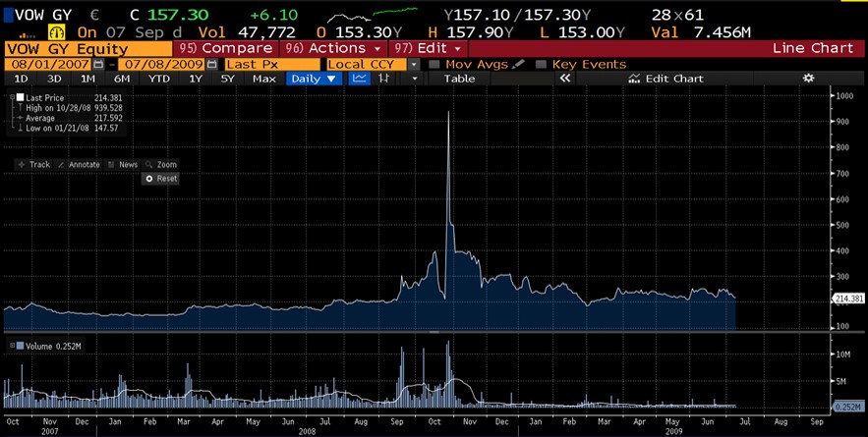Click the start date field 08/01/2007
Image resolution: width=868 pixels, height=437 pixels.
pos(47,64)
